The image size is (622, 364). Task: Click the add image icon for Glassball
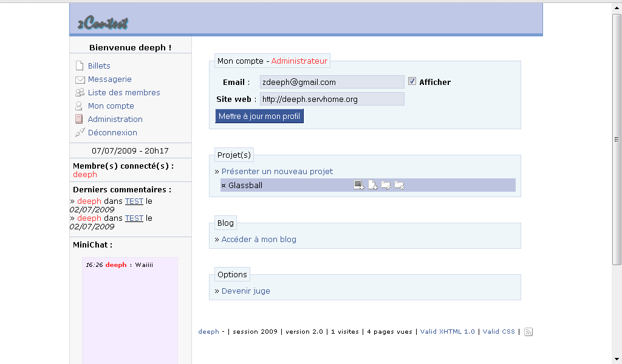pyautogui.click(x=359, y=185)
